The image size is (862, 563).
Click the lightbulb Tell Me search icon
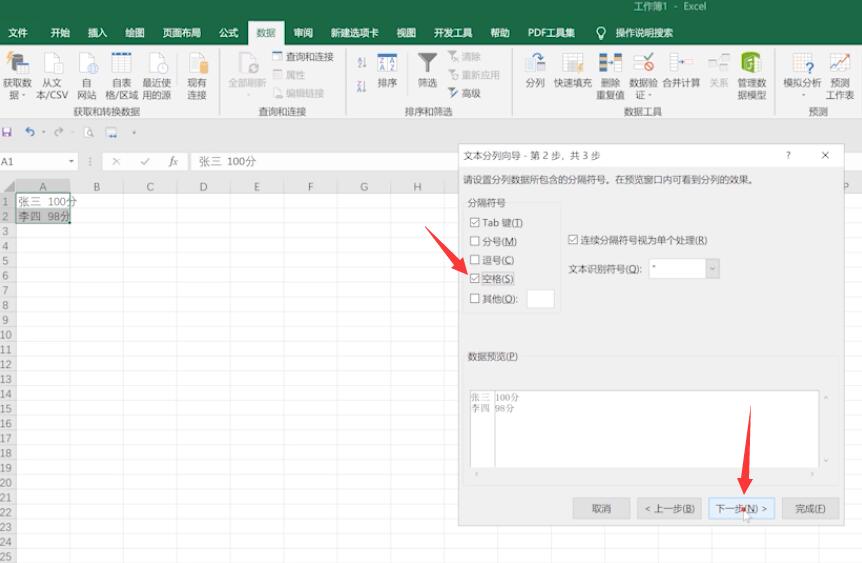(x=601, y=33)
